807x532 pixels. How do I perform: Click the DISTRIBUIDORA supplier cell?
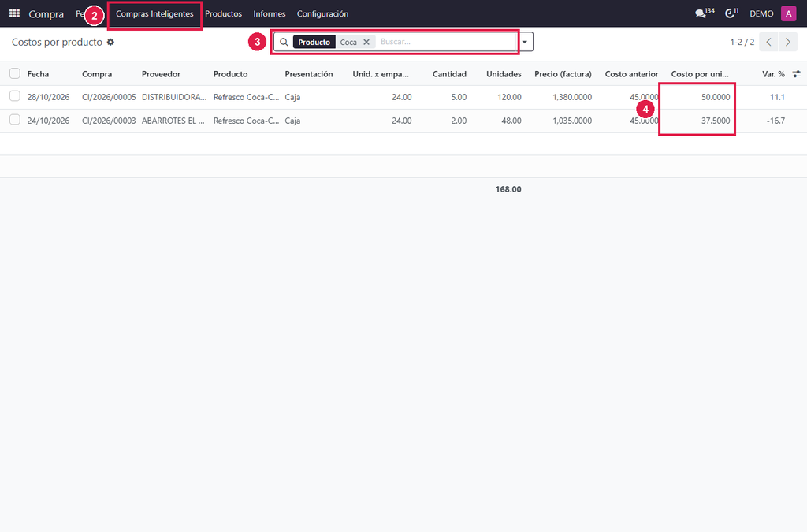tap(174, 97)
